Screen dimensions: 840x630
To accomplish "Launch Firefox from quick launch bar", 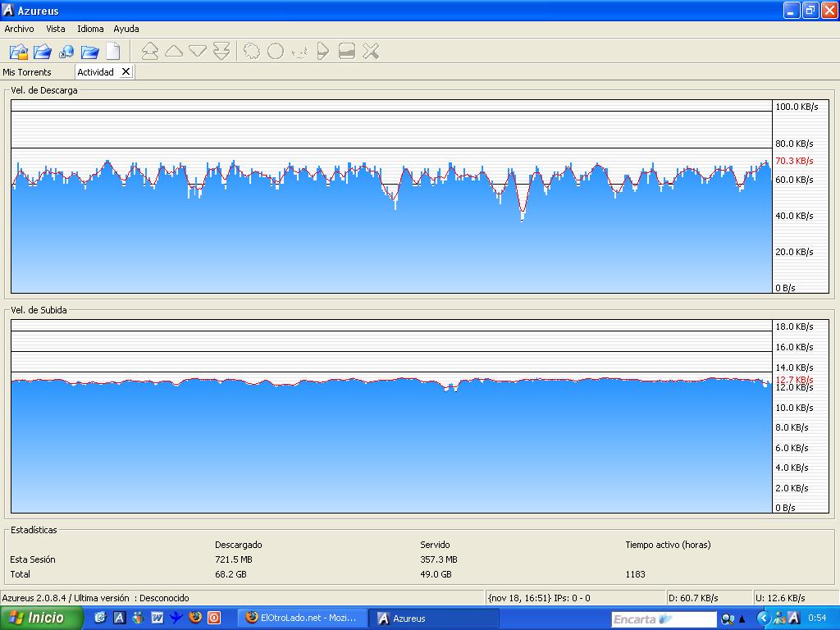I will pyautogui.click(x=195, y=618).
